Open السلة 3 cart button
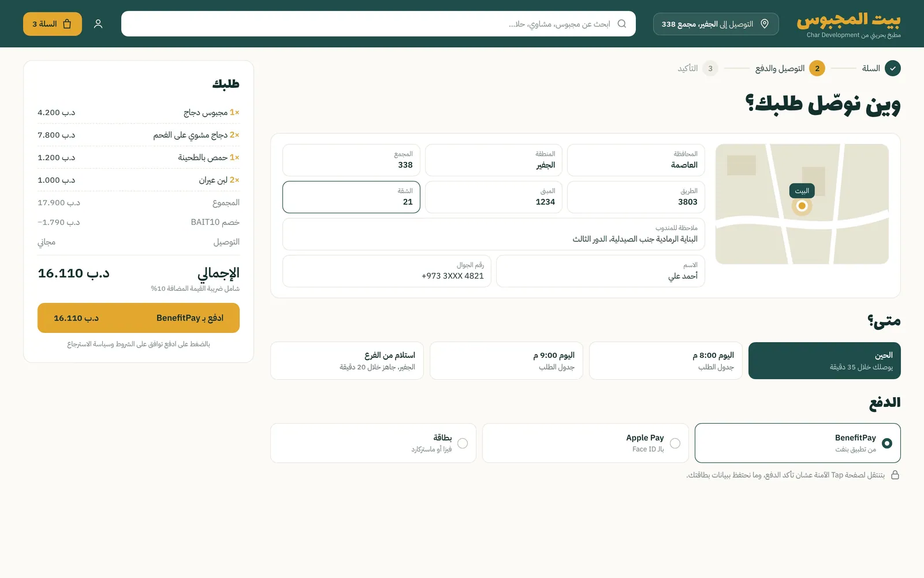 [x=53, y=24]
